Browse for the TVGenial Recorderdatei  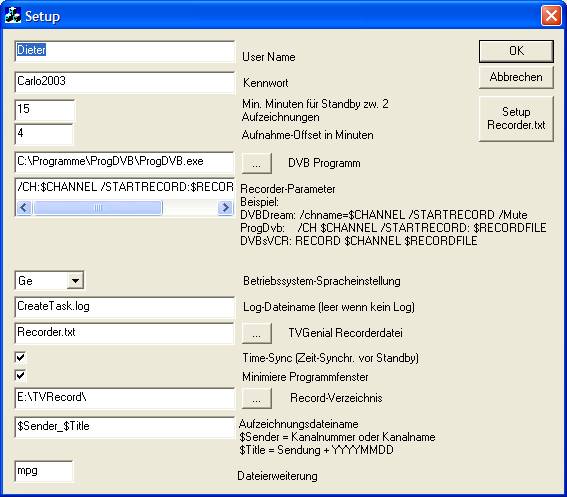(256, 333)
